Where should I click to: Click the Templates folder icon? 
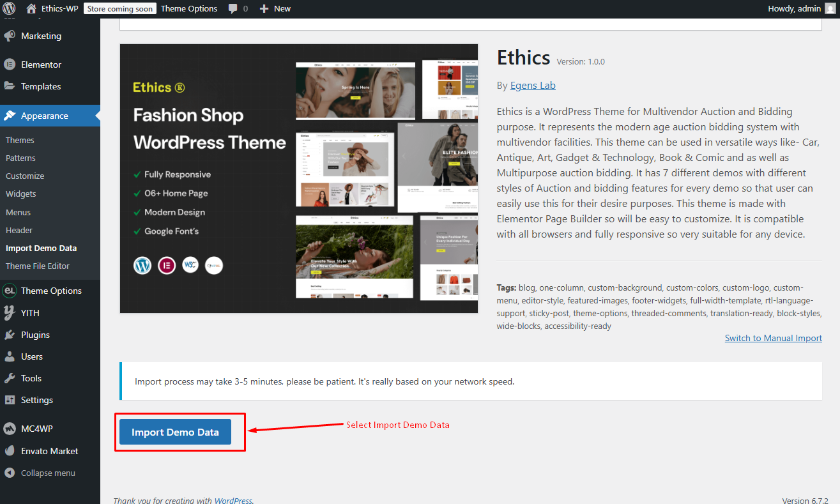(x=10, y=86)
